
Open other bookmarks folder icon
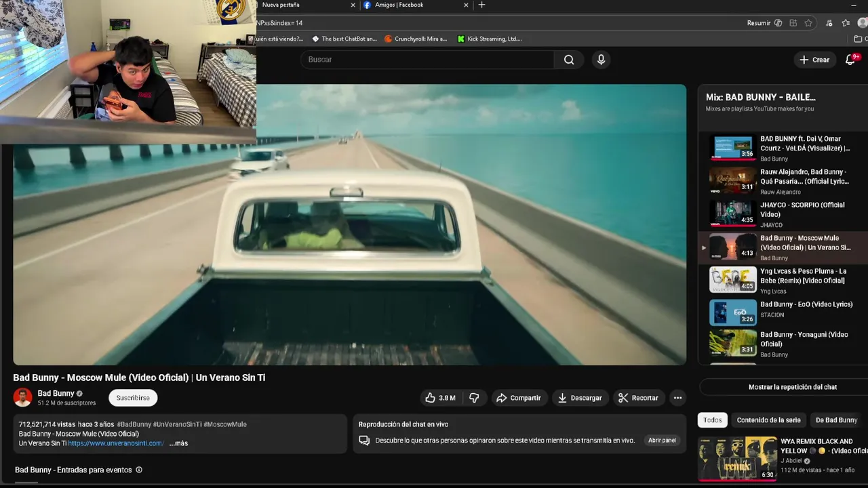859,39
